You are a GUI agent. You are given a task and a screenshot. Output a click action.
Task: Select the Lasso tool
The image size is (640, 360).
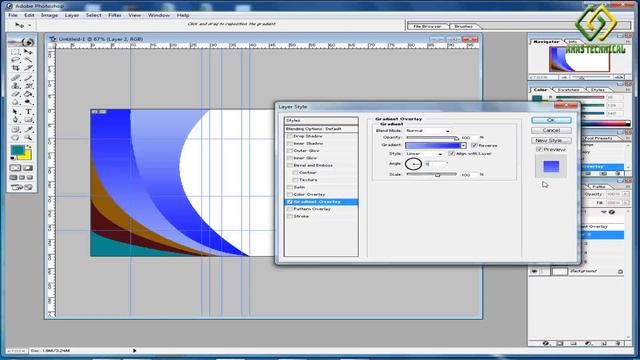pyautogui.click(x=16, y=60)
